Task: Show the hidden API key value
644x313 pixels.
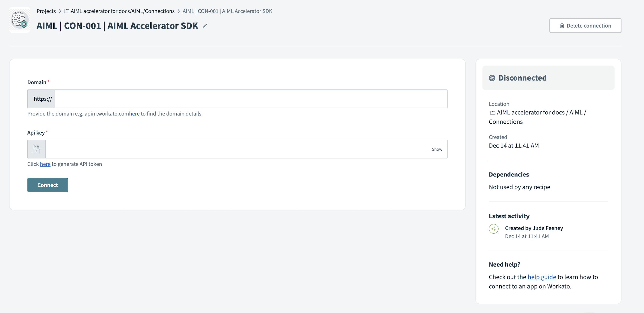Action: point(436,148)
